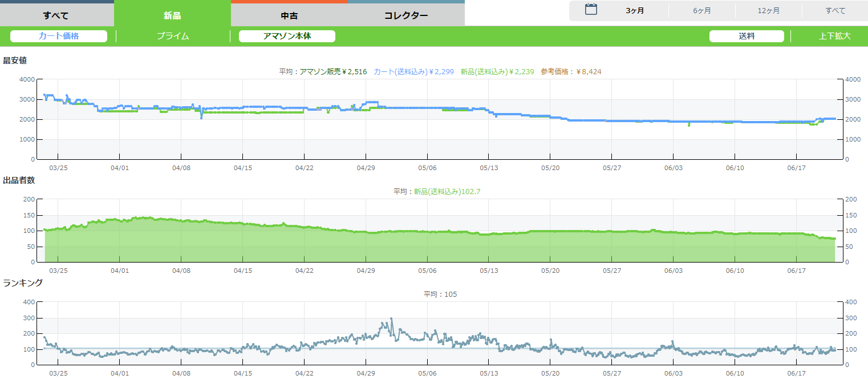Image resolution: width=868 pixels, height=379 pixels.
Task: Click 新品(送料込み) legend in the 最安値 chart
Action: tap(497, 71)
